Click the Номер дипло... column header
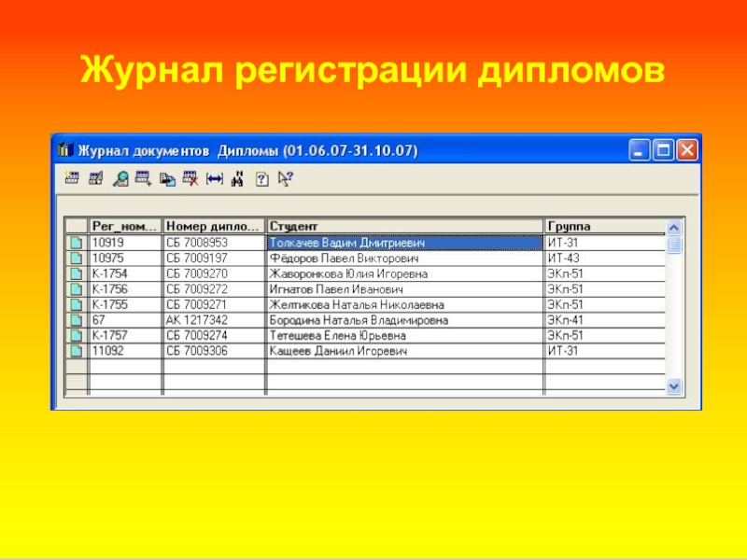This screenshot has height=560, width=747. (214, 226)
